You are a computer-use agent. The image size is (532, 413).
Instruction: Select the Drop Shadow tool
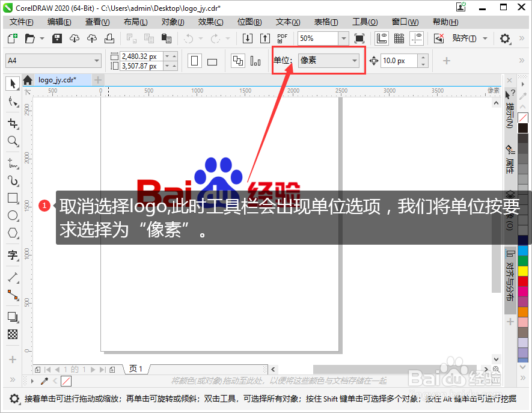(13, 317)
